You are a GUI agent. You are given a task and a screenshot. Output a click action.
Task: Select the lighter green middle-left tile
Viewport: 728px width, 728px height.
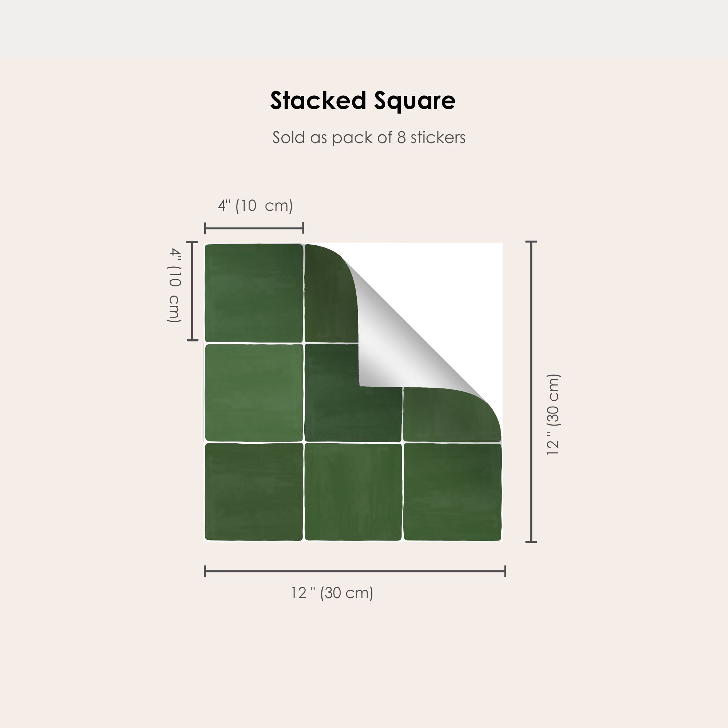coord(254,393)
